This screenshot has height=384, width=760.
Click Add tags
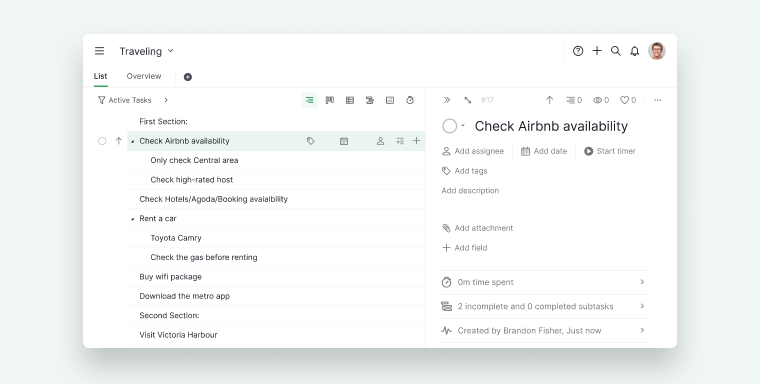(465, 171)
